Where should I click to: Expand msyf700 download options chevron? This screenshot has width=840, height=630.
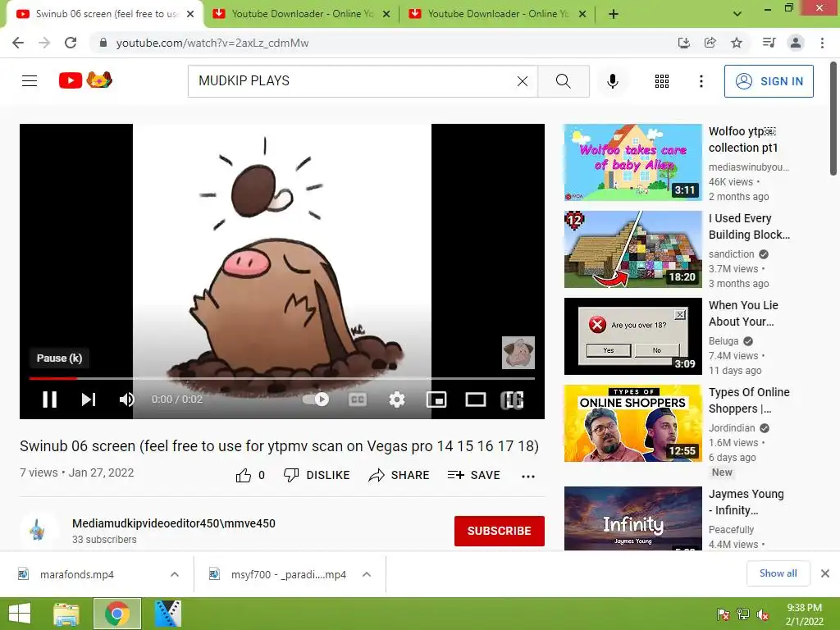point(367,574)
